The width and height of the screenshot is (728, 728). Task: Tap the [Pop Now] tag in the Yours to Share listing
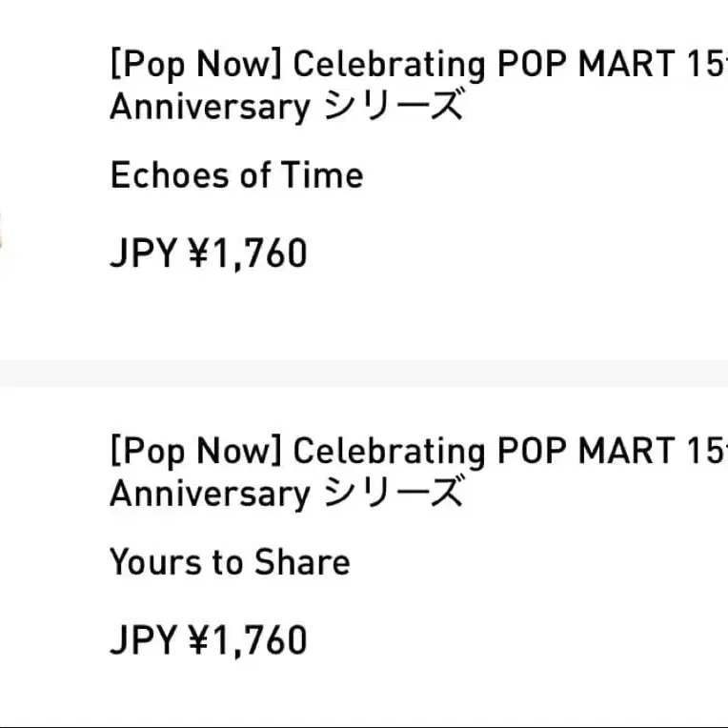tap(196, 452)
